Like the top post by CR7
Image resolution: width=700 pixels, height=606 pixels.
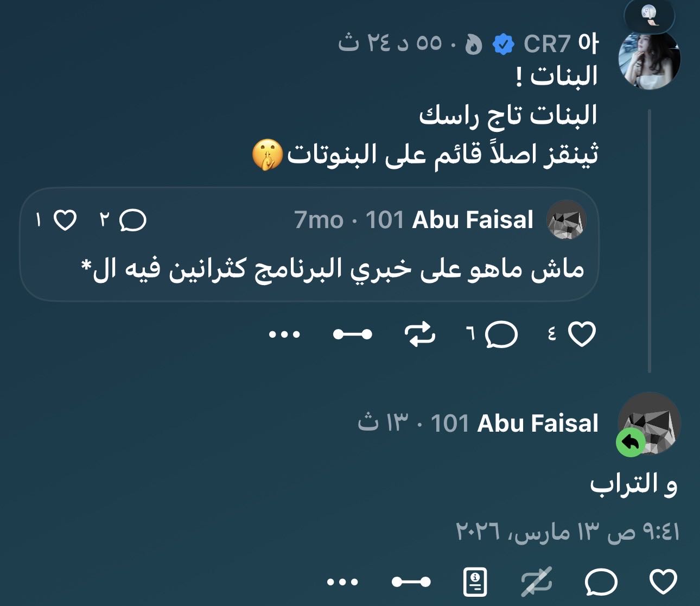[x=582, y=334]
